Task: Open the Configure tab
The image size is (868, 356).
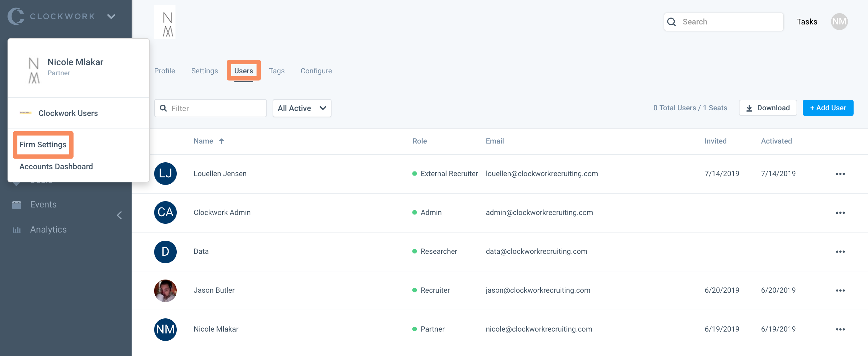Action: (316, 71)
